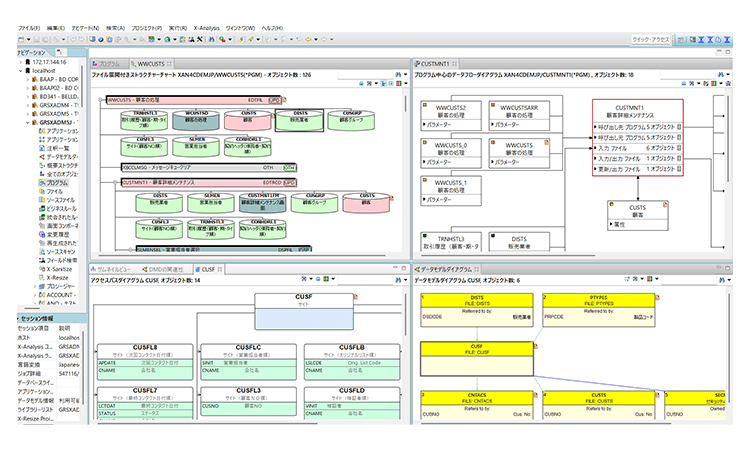Expand the ACCOUNT node in navigation tree

(x=37, y=295)
